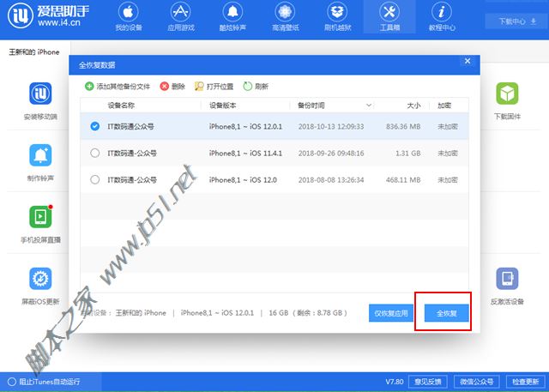
Task: Click 设备名称 column header
Action: click(121, 106)
